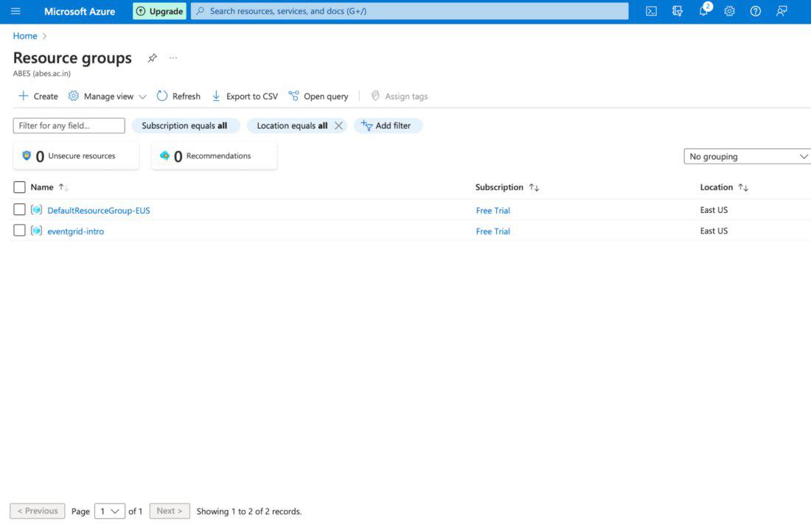The image size is (811, 532).
Task: Focus the Filter for any field box
Action: coord(69,126)
